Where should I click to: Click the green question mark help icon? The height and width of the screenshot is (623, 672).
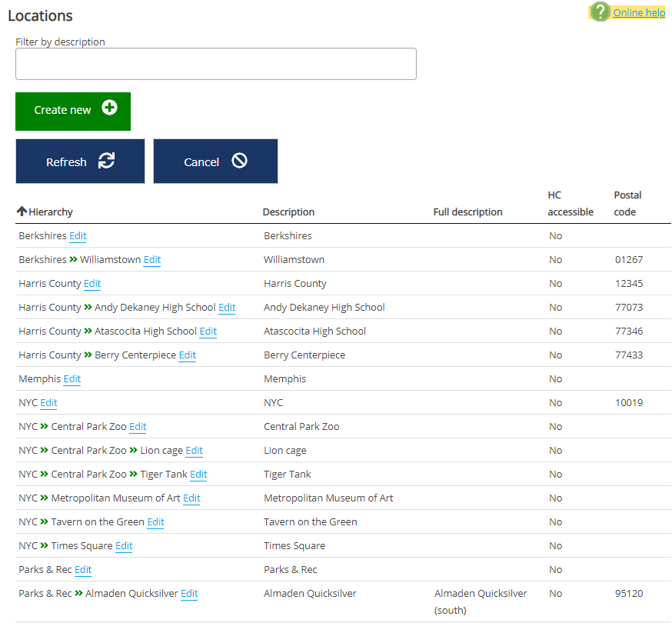coord(600,12)
